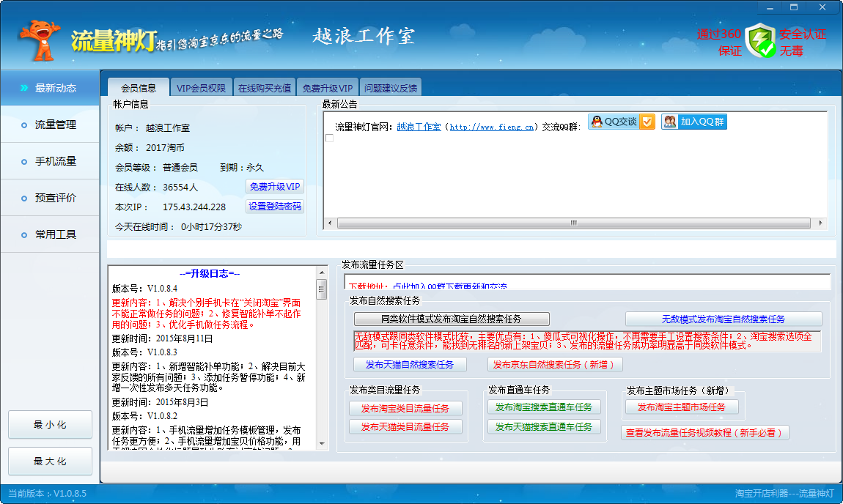Click the 版本号：V1.0.8.3 log entry
Screen dimensions: 843x504
(144, 352)
